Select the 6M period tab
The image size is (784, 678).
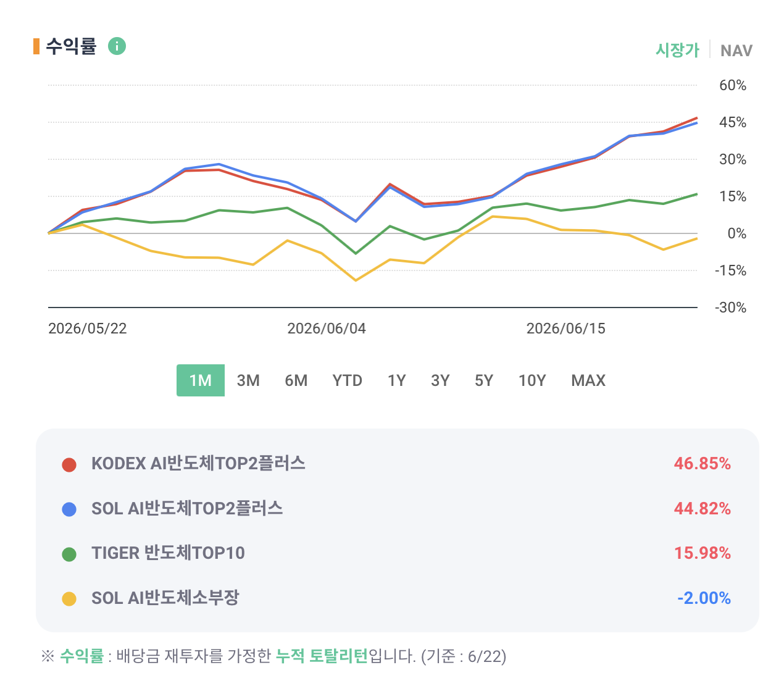click(x=296, y=380)
